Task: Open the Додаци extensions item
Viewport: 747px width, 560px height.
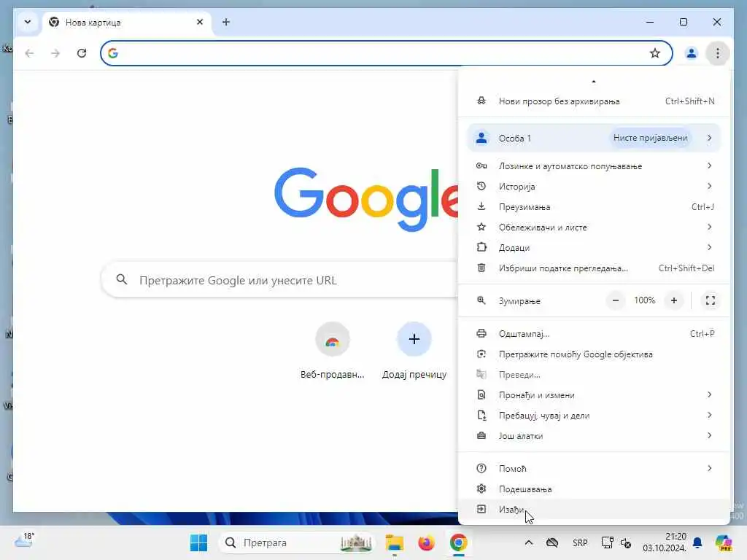Action: point(594,248)
